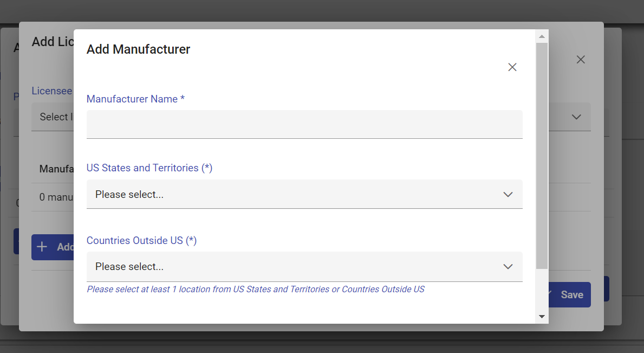
Task: Click the Manufacturer Name text field
Action: point(304,124)
